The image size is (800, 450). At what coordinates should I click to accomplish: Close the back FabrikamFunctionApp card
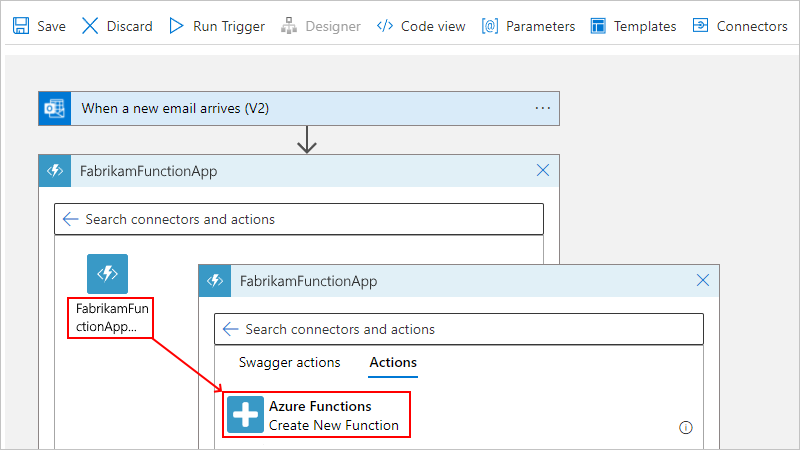click(x=543, y=171)
